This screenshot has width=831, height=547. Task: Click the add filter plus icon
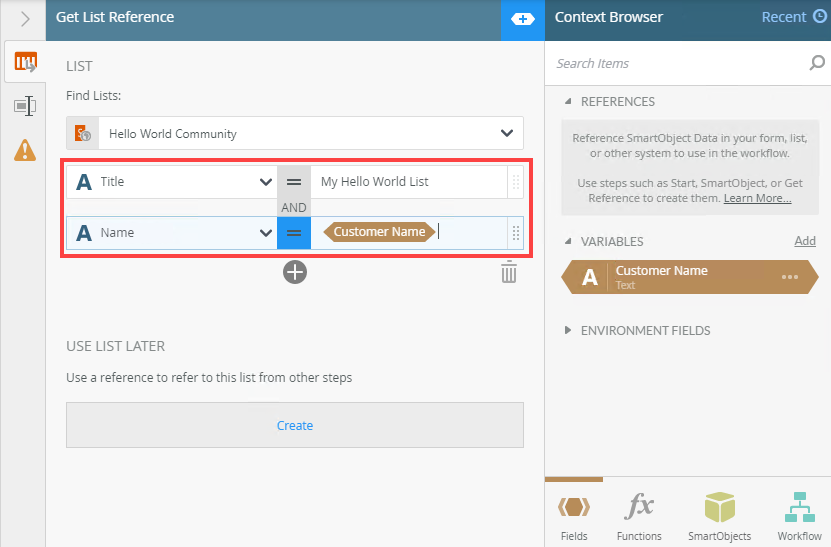[294, 271]
